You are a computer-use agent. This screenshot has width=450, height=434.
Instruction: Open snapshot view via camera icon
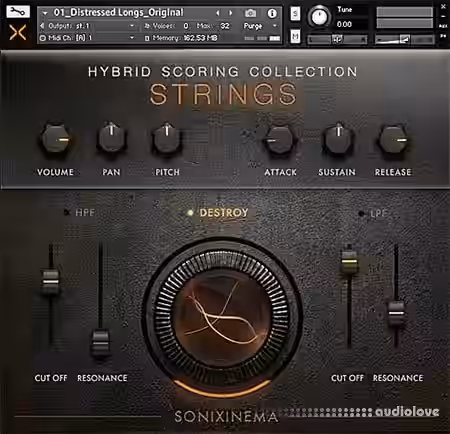pos(250,13)
